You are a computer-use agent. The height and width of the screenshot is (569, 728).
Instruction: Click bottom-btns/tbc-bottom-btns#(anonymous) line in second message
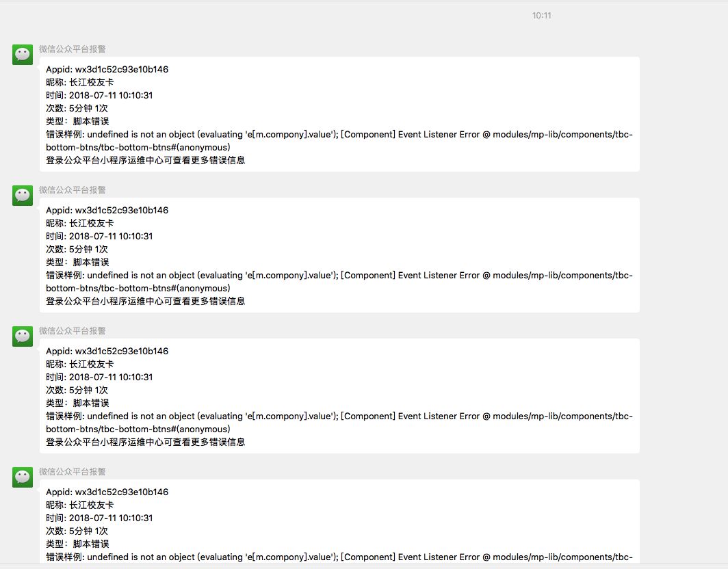tap(138, 288)
